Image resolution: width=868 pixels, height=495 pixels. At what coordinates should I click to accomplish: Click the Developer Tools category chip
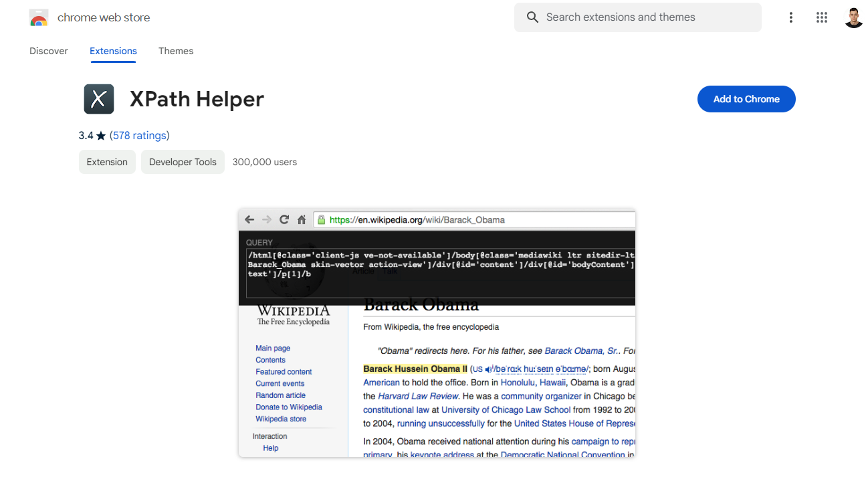click(x=183, y=162)
